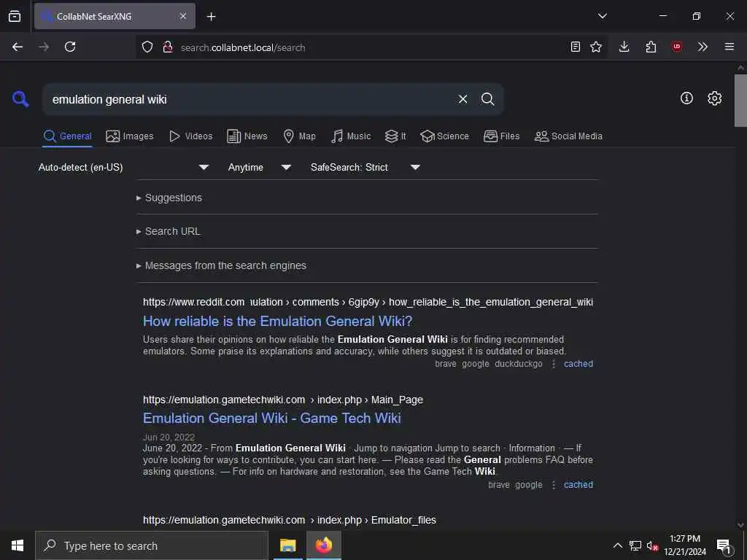747x560 pixels.
Task: Click the muted volume tray icon
Action: coord(652,545)
